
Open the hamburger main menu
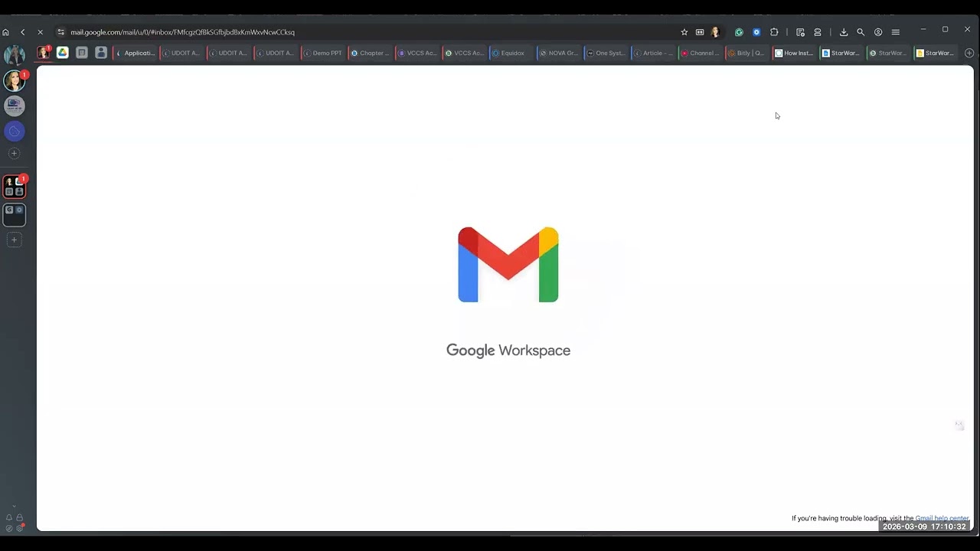[x=895, y=32]
